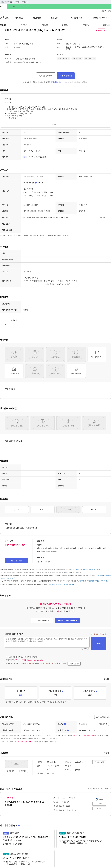
Task: Open the 실업급여 main menu
Action: coord(55,18)
